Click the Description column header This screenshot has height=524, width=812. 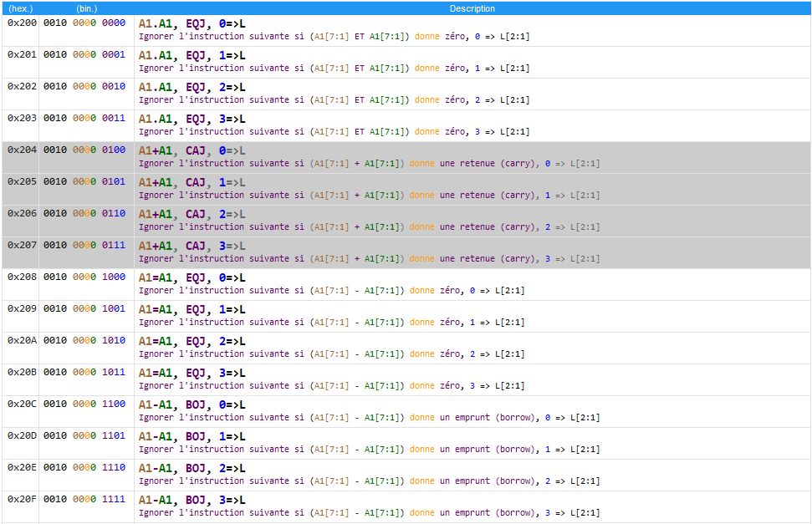coord(472,8)
